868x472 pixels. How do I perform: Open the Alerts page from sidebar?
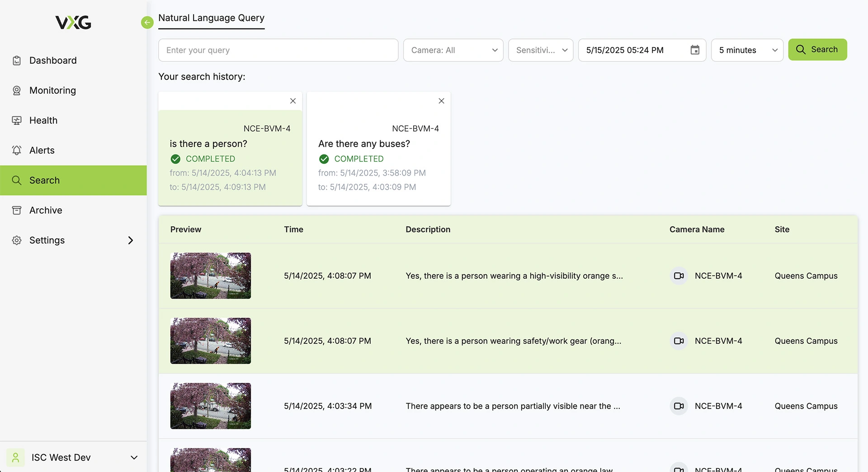point(42,150)
